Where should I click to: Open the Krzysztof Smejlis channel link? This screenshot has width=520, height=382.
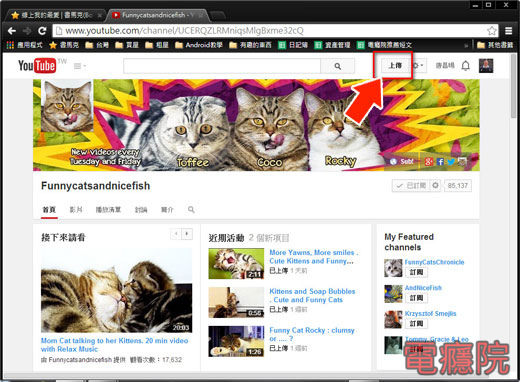click(430, 314)
